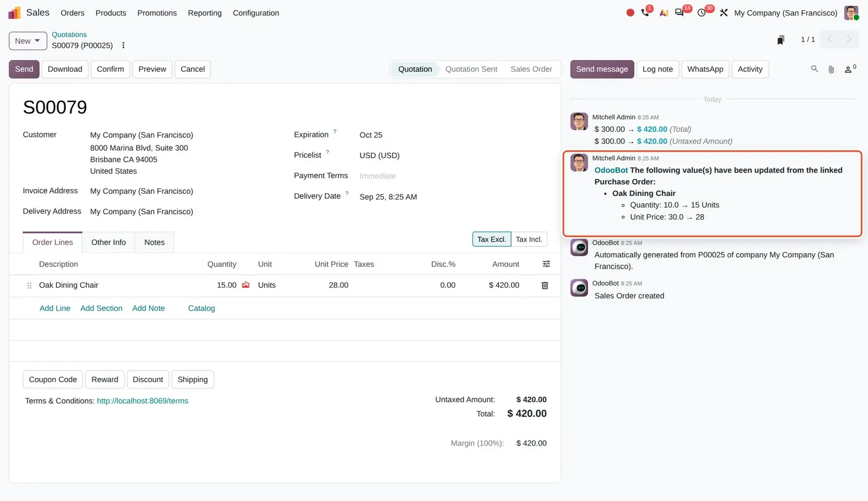Click Send message in the chatter
868x501 pixels.
tap(602, 69)
